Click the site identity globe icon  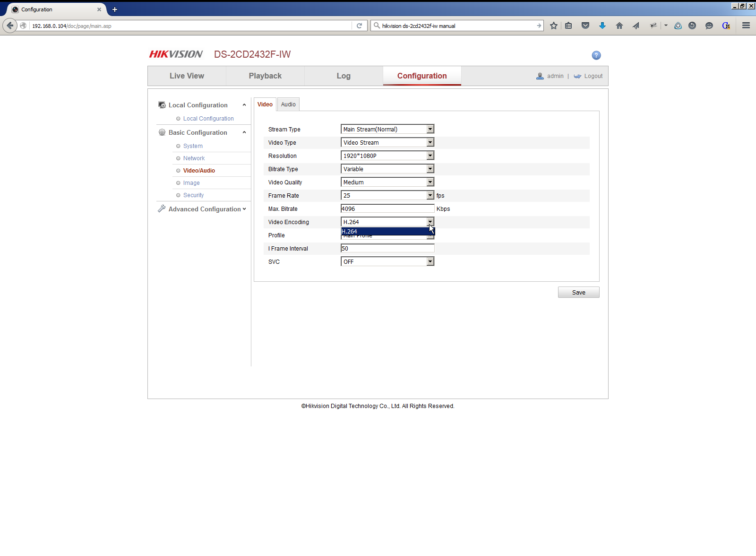(x=23, y=26)
